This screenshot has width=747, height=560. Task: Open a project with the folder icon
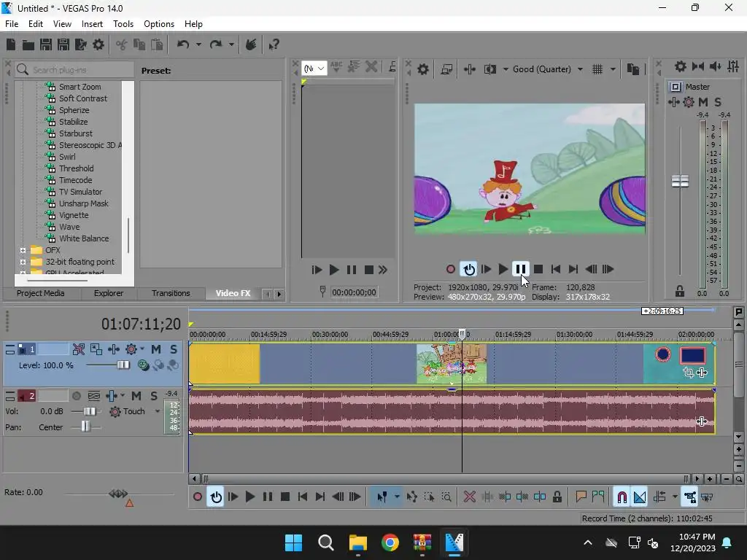coord(28,44)
